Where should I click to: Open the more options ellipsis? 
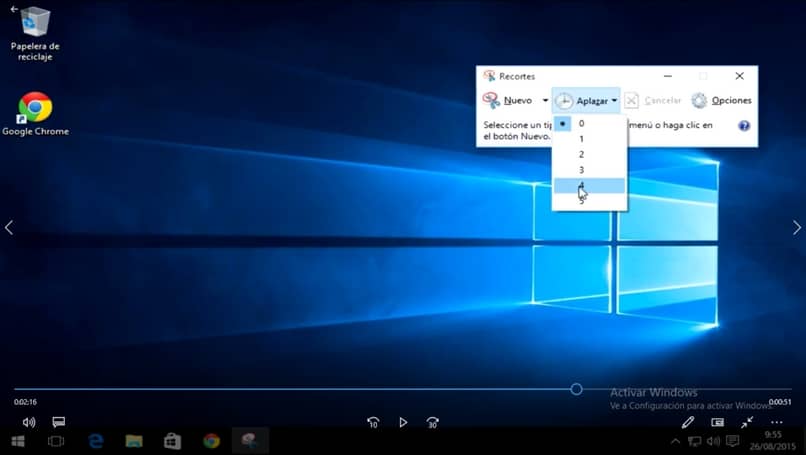[x=777, y=423]
